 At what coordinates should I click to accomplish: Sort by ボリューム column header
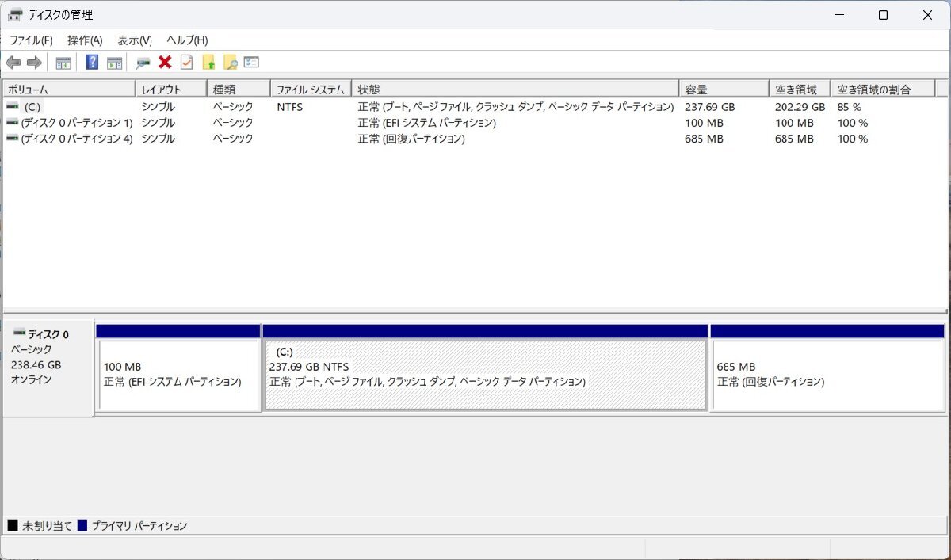[69, 90]
